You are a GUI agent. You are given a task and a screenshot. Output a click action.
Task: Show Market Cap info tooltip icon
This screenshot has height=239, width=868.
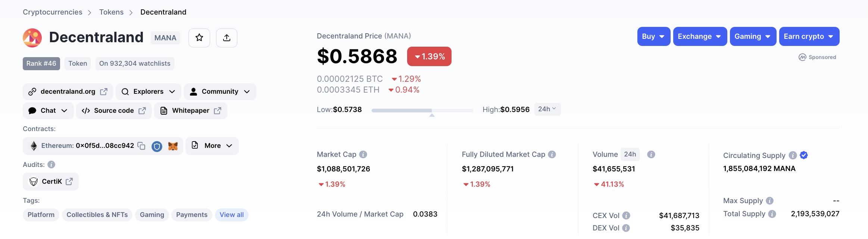pyautogui.click(x=363, y=154)
